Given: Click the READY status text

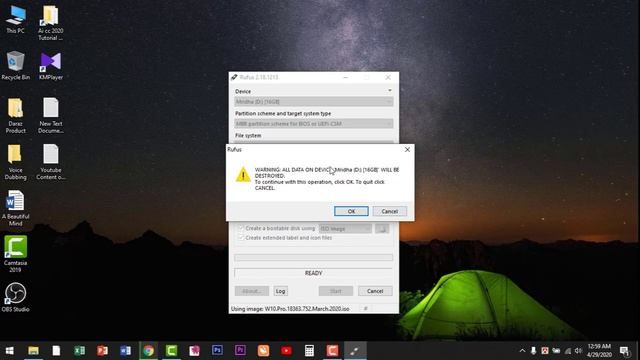Looking at the screenshot, I should [x=313, y=273].
